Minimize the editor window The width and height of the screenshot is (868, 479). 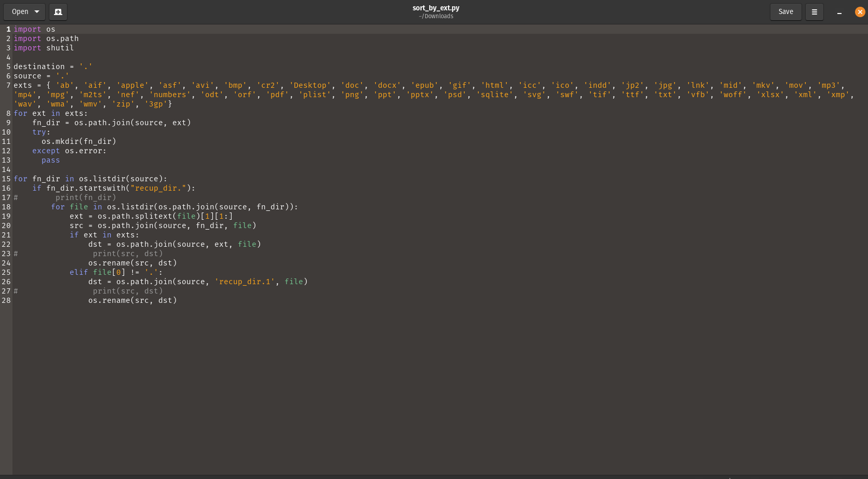pos(839,11)
